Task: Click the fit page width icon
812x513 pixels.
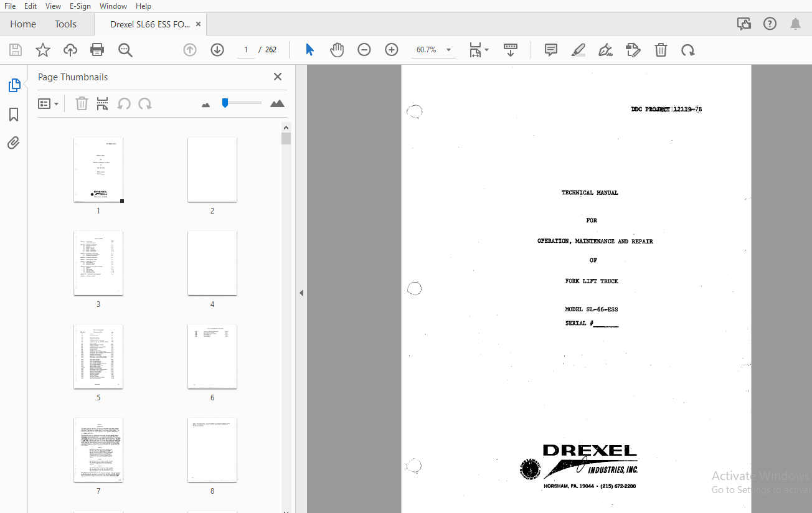Action: pos(476,50)
